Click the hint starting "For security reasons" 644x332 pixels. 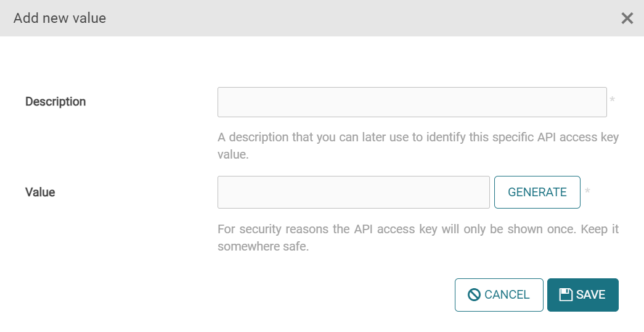[x=418, y=230]
